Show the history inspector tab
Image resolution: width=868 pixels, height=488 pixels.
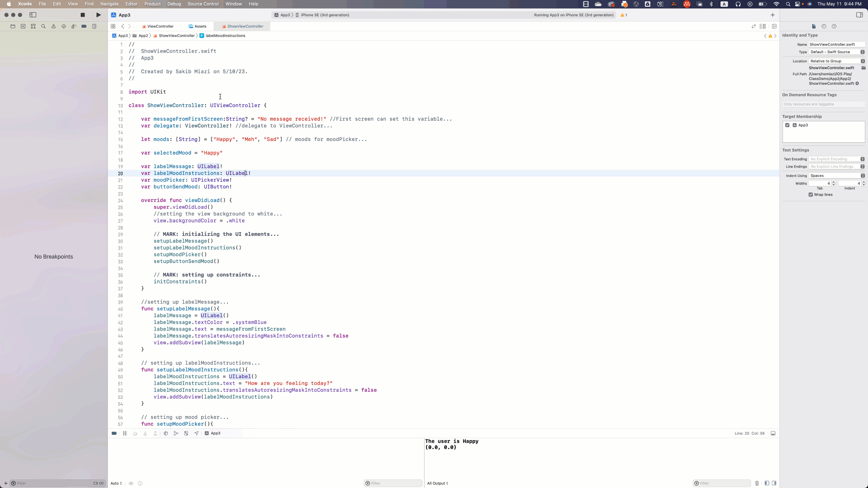tap(824, 26)
